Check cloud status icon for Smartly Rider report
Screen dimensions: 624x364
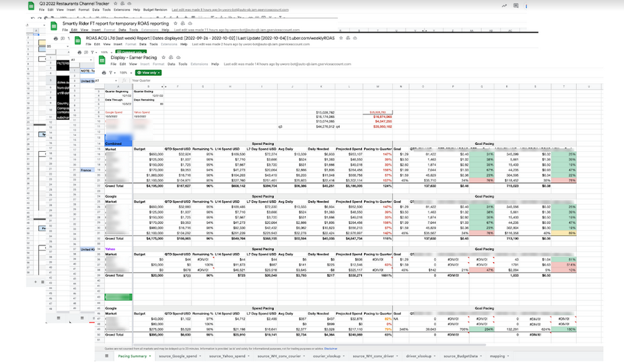(190, 24)
